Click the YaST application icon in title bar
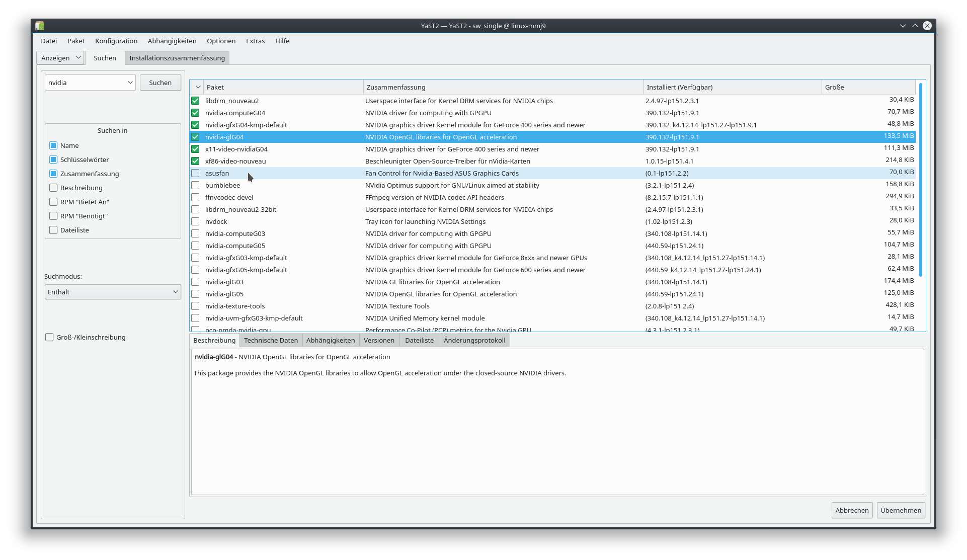The width and height of the screenshot is (967, 560). (x=40, y=26)
